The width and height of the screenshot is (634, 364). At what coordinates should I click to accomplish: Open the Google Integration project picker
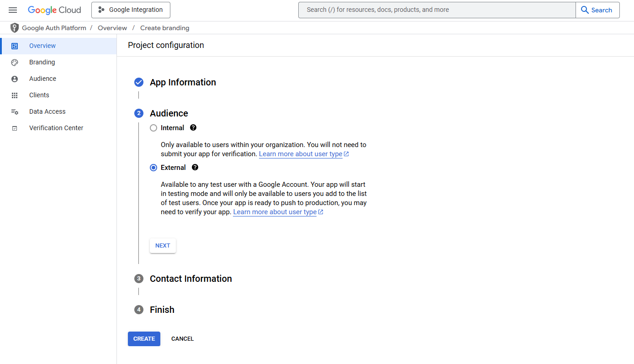point(131,10)
